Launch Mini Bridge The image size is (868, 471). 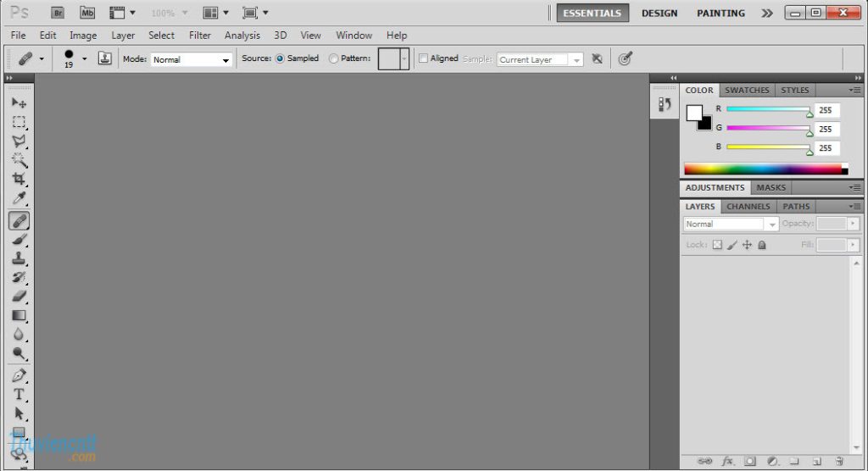[x=87, y=13]
